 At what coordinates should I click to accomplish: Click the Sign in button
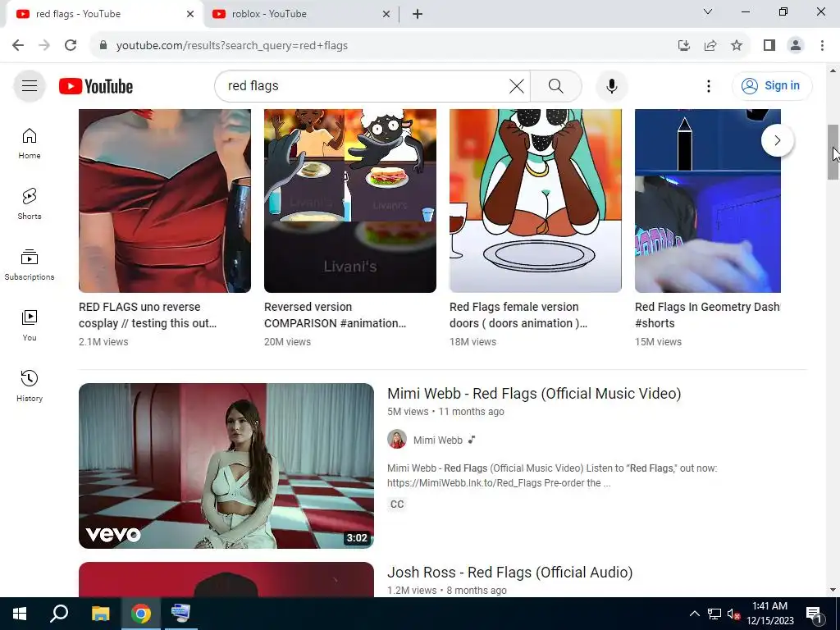(x=772, y=85)
